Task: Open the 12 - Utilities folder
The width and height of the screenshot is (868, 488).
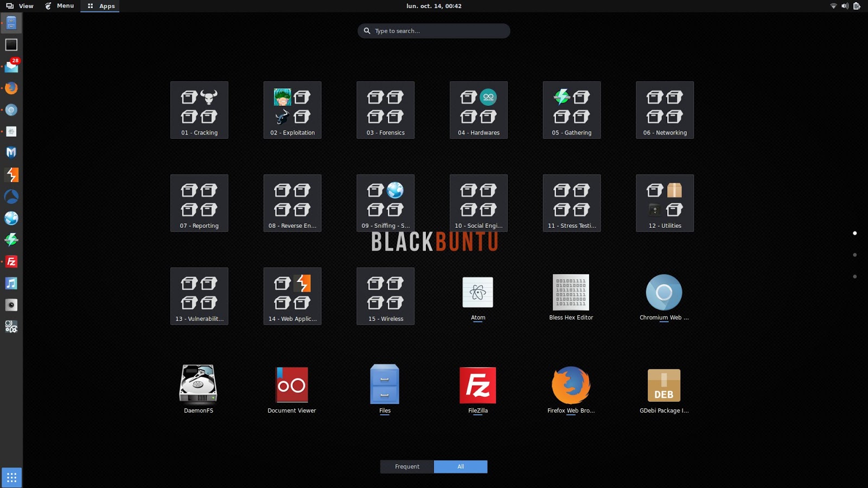Action: (x=664, y=202)
